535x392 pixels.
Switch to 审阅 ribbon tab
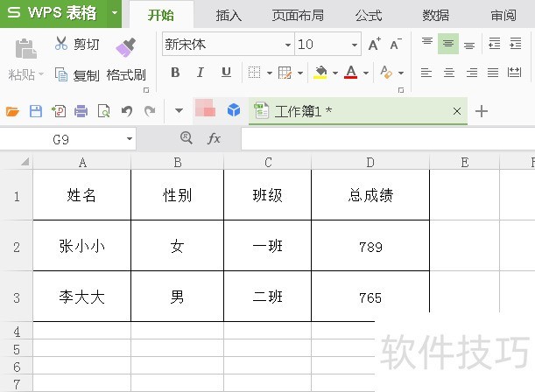[503, 16]
